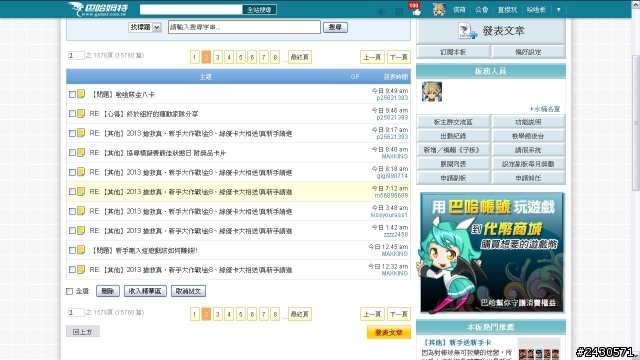Click the 訂閱本板 subscribe board button

(453, 52)
